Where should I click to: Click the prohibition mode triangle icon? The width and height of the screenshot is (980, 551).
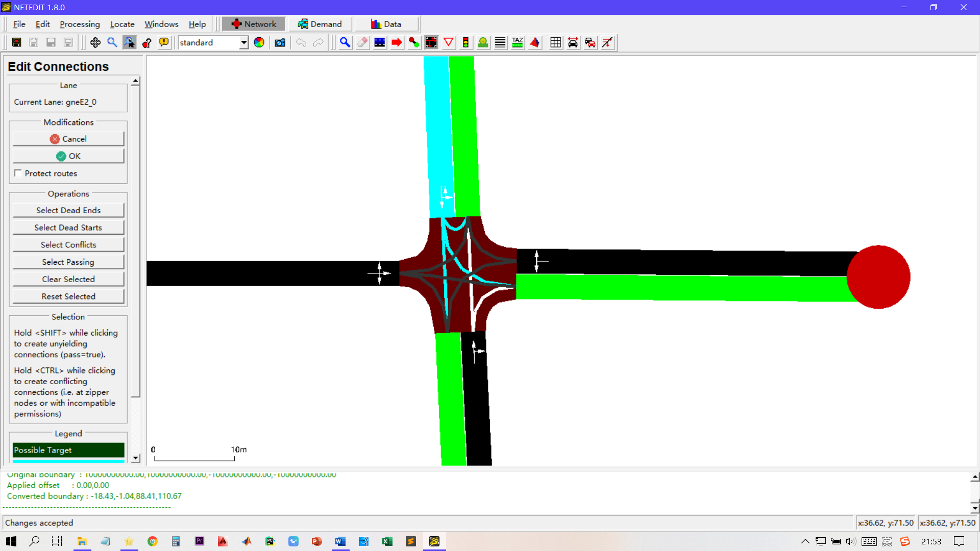point(449,43)
